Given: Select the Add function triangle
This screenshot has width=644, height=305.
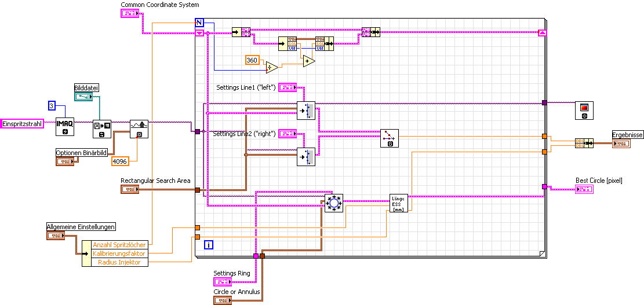Looking at the screenshot, I should (x=310, y=61).
